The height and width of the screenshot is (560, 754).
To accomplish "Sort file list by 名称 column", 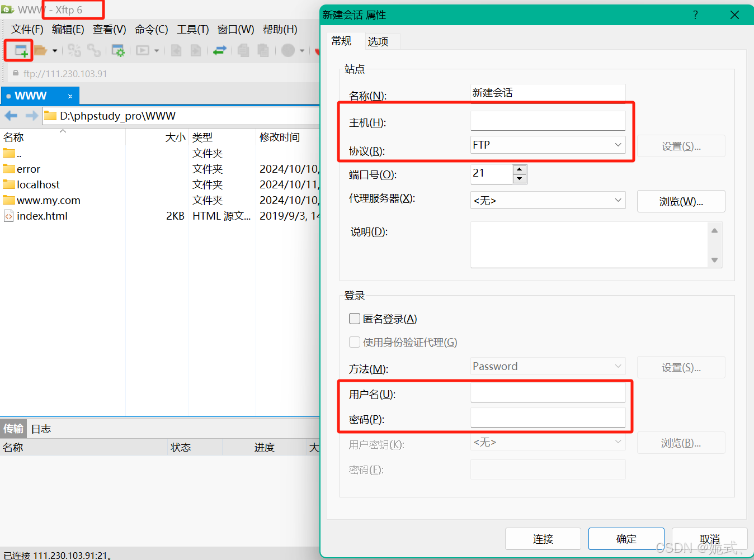I will click(63, 137).
